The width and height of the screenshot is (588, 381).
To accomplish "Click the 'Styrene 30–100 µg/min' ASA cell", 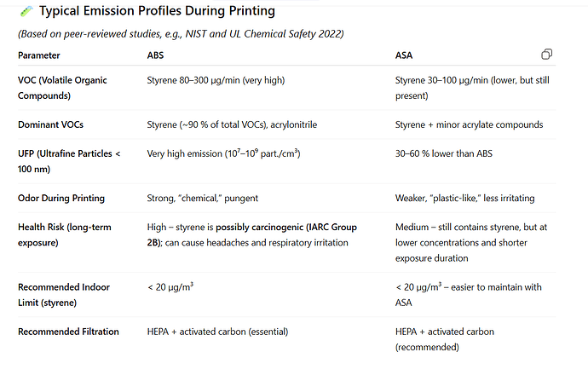I will [472, 88].
